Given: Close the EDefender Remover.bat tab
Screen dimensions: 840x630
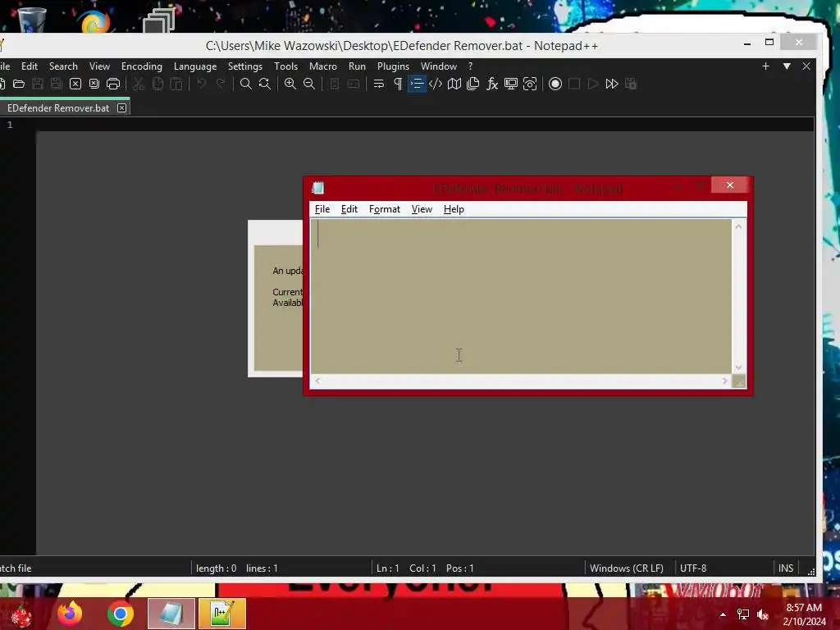Looking at the screenshot, I should [x=122, y=108].
